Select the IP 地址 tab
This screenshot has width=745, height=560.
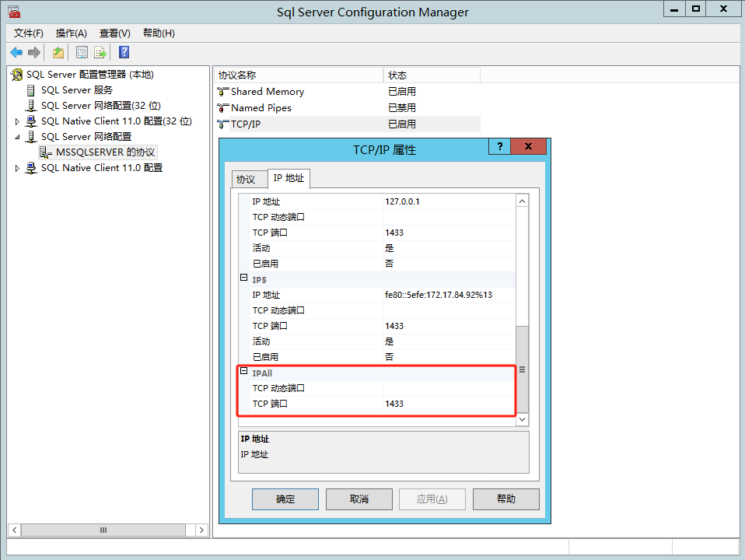coord(289,178)
